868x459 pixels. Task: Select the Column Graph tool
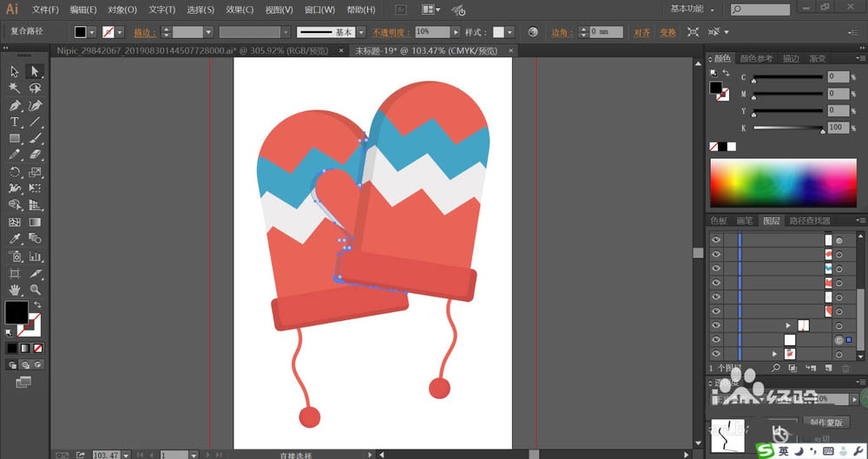[x=35, y=256]
